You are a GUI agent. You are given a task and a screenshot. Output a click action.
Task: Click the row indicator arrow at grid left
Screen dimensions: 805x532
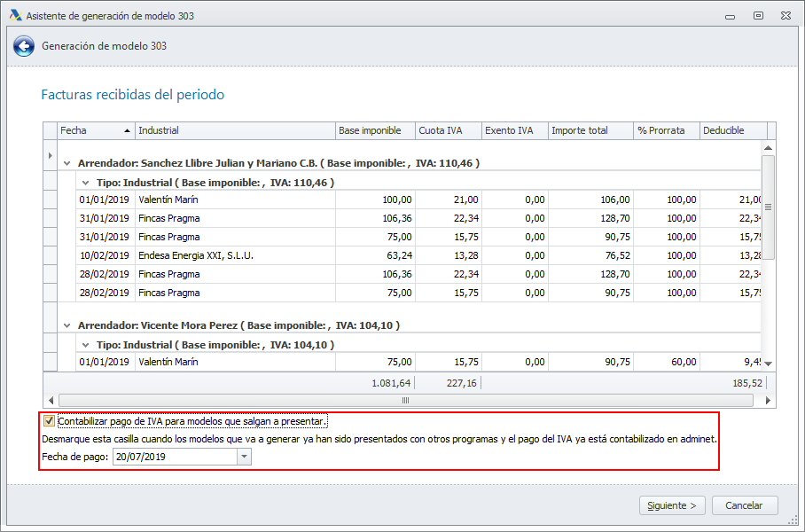point(50,156)
